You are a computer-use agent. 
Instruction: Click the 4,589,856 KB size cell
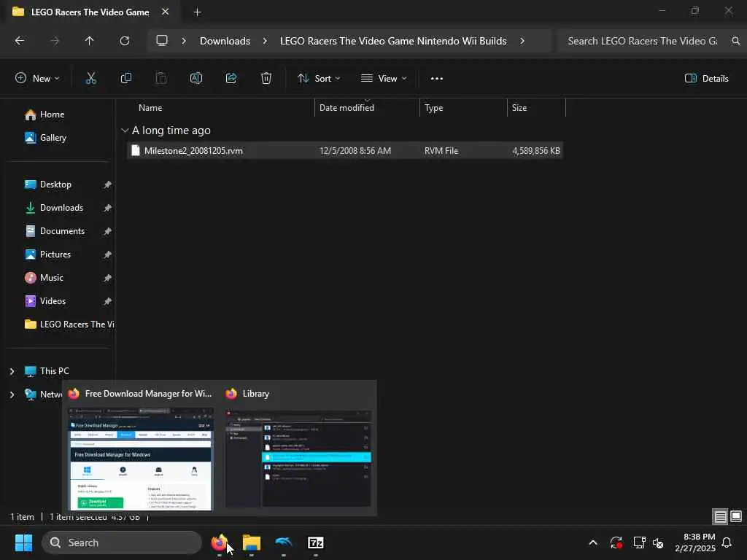[x=536, y=150]
